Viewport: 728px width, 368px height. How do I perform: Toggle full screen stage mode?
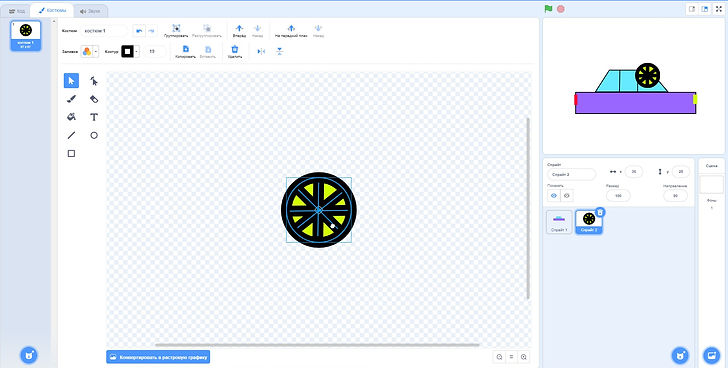tap(719, 9)
